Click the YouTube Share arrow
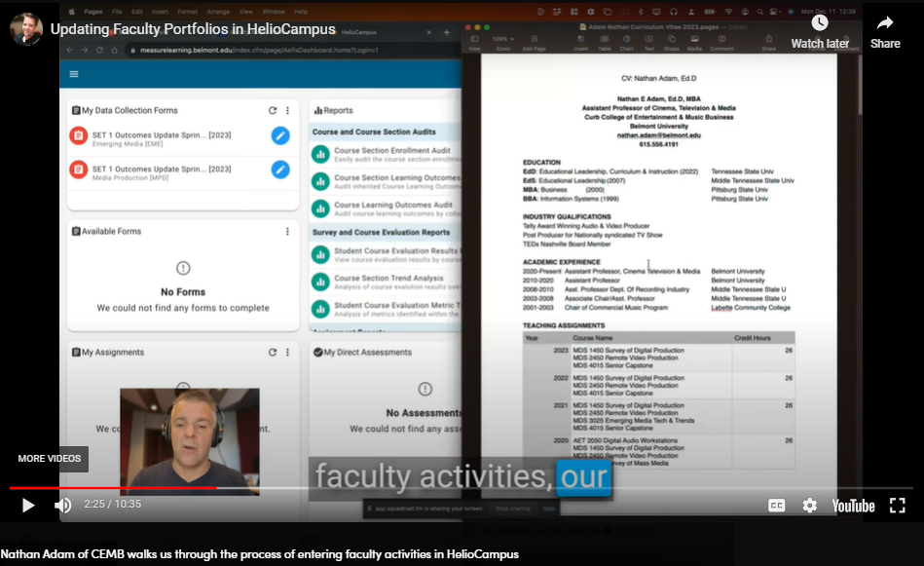This screenshot has width=924, height=566. pos(885,32)
